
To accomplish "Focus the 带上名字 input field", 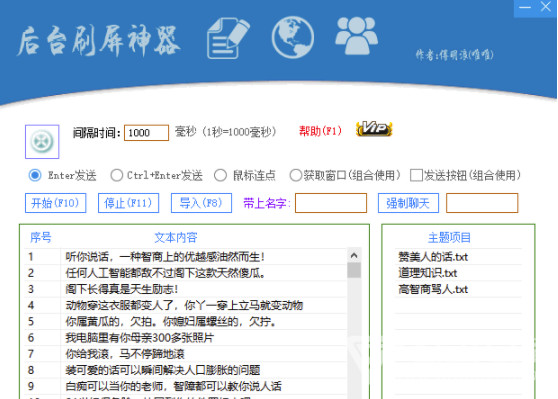I will click(x=331, y=203).
